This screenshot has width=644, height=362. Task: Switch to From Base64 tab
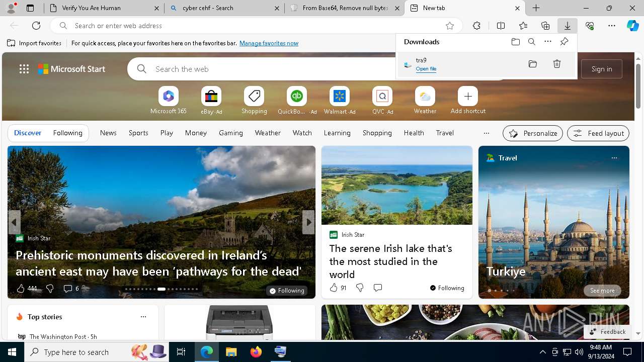(x=345, y=8)
